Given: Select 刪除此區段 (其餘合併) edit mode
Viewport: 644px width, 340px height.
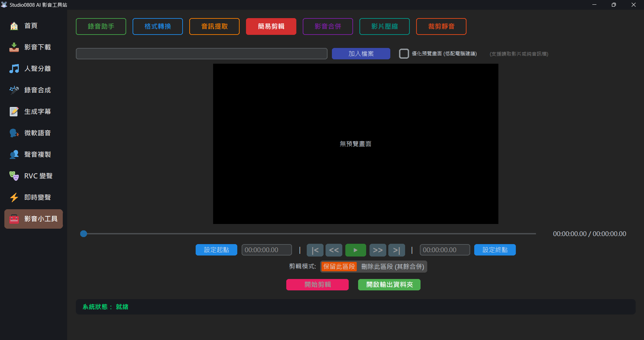Looking at the screenshot, I should click(x=393, y=267).
